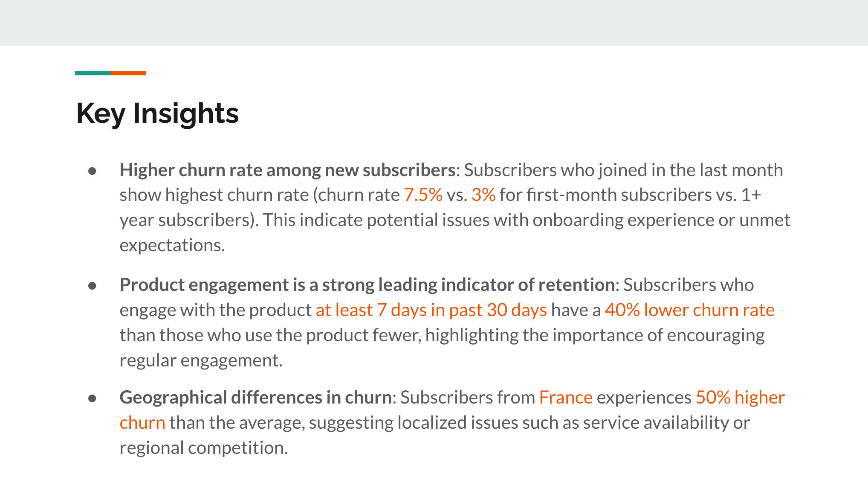Screen dimensions: 868x488
Task: Select "Geographical differences in churn" bold heading
Action: 255,398
